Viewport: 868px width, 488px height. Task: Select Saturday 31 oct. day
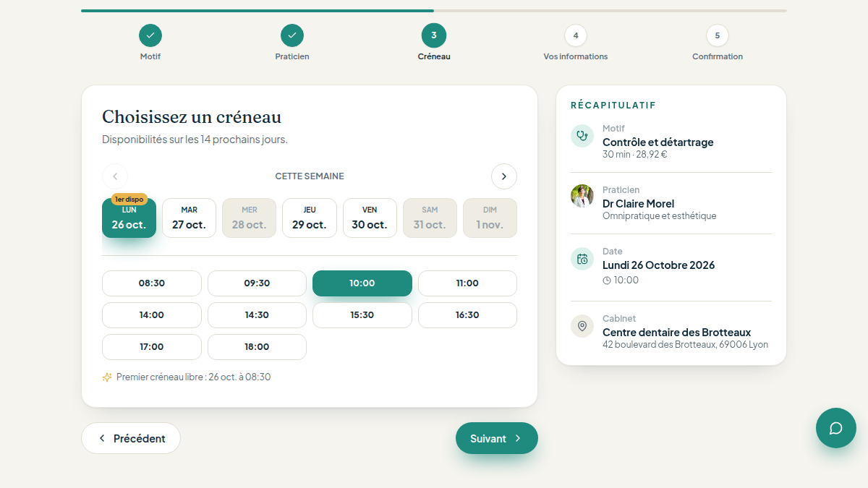(430, 218)
